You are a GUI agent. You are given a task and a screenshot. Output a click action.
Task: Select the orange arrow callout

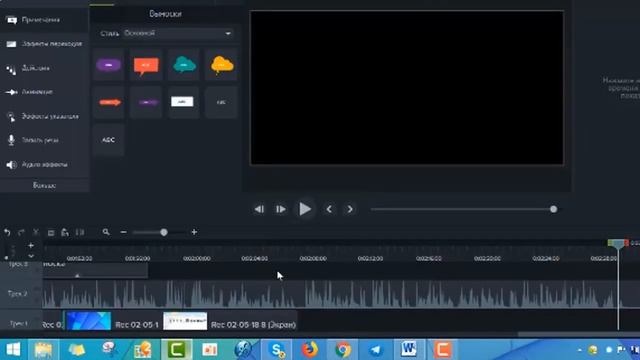tap(108, 102)
